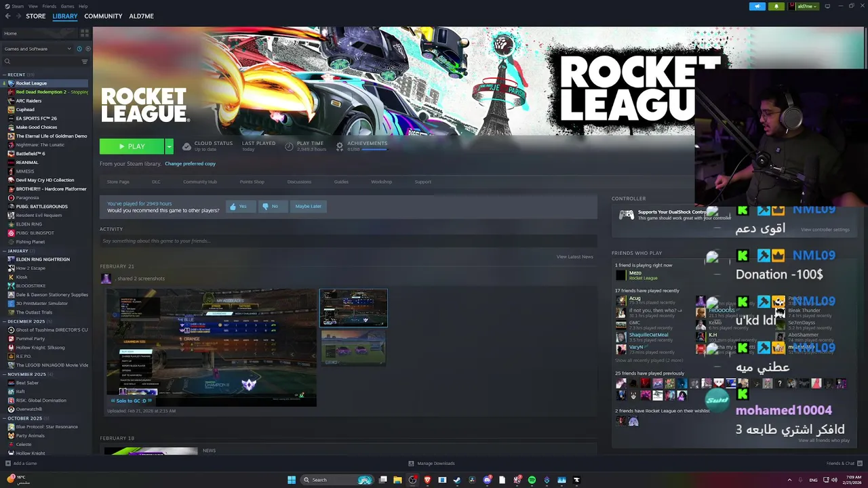Collapse the RECENT section
868x488 pixels.
[5, 75]
